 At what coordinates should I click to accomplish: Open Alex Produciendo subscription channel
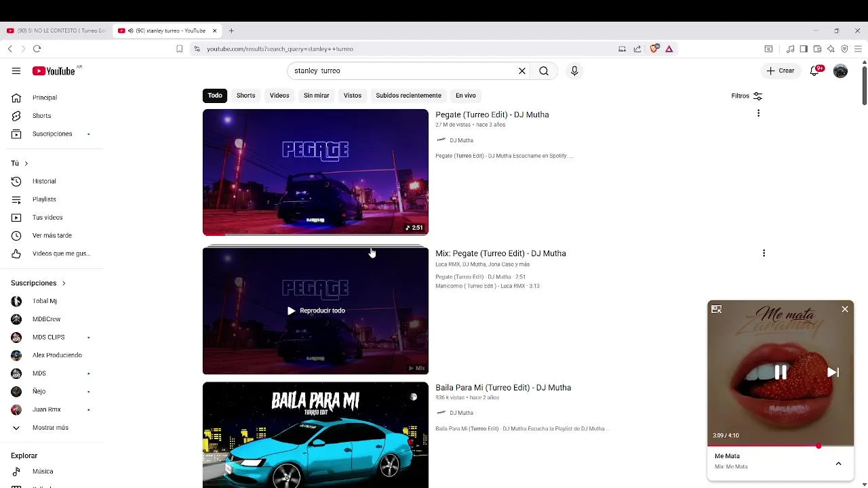[51, 355]
